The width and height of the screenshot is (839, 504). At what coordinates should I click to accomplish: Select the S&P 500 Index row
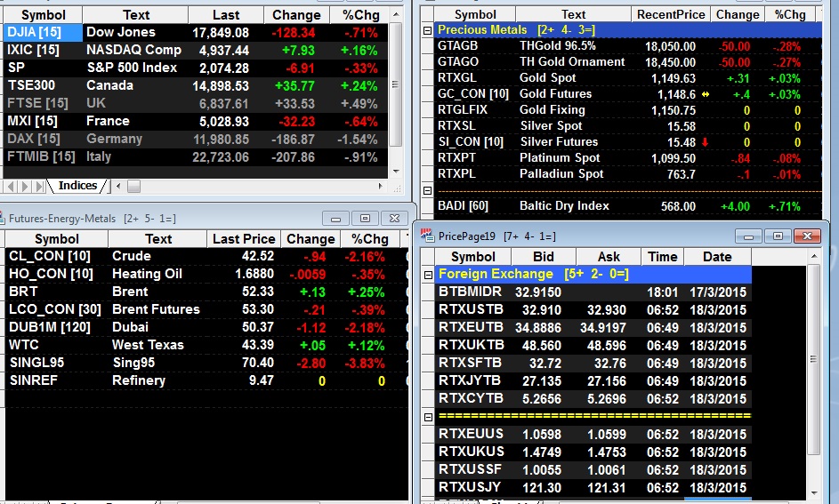196,68
